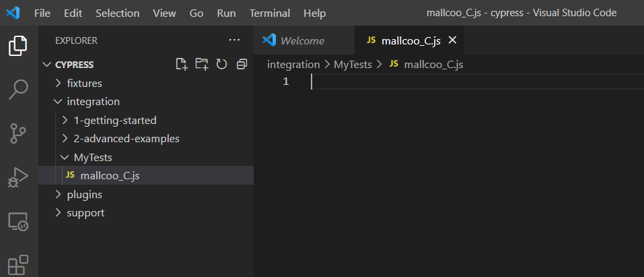This screenshot has height=277, width=644.
Task: Click the New Folder icon in Explorer
Action: 201,64
